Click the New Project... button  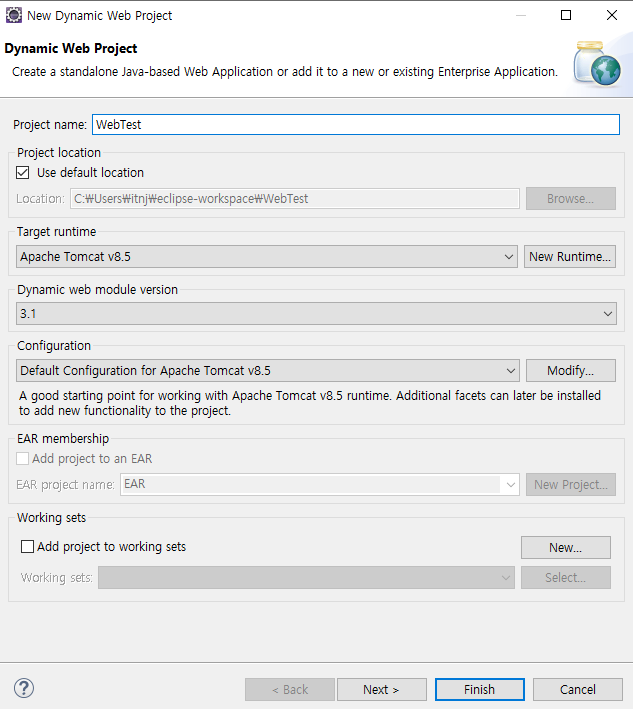click(x=571, y=485)
